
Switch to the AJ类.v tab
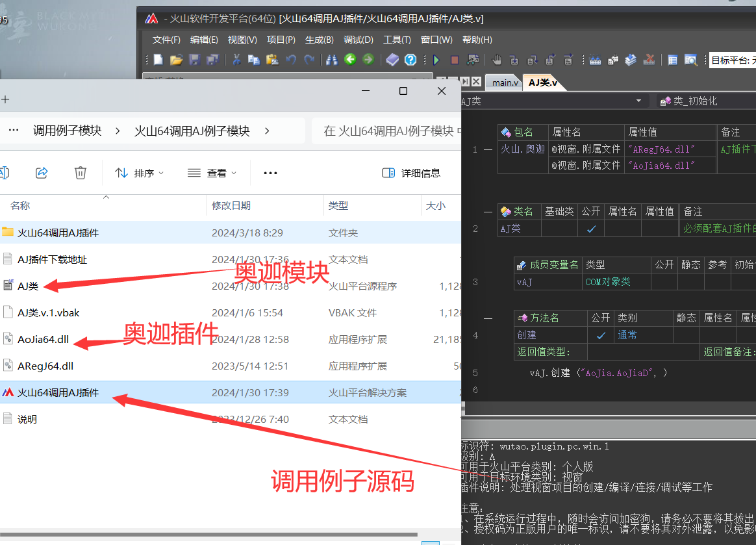pyautogui.click(x=543, y=82)
